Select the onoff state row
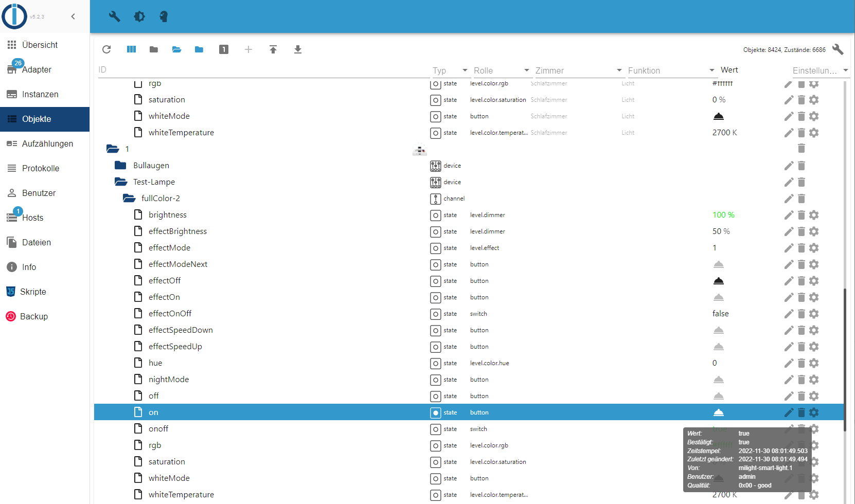 (469, 429)
